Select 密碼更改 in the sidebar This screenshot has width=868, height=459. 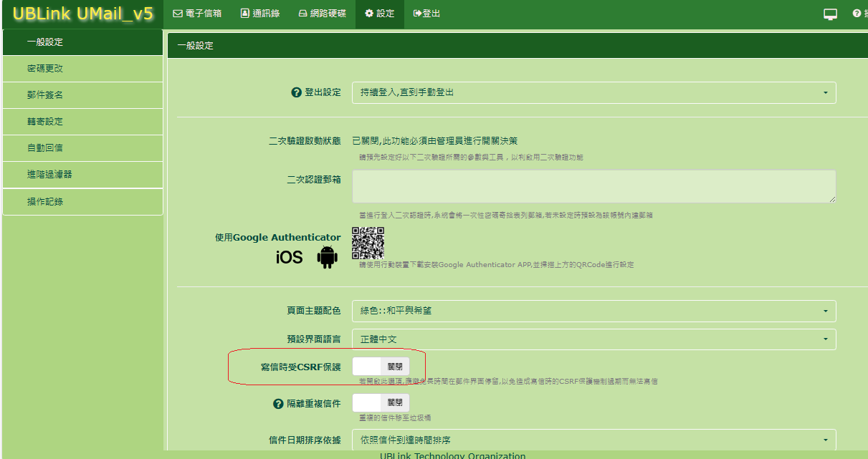[45, 69]
